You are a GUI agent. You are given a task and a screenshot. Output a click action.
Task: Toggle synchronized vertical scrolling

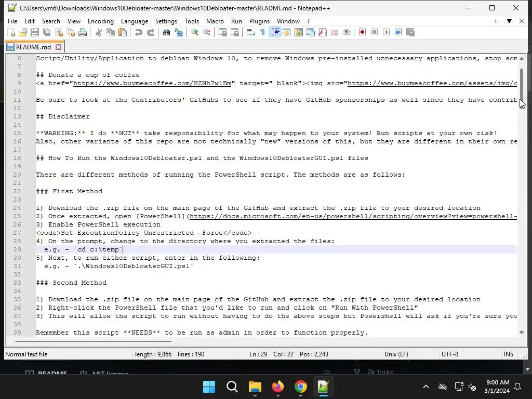[222, 32]
